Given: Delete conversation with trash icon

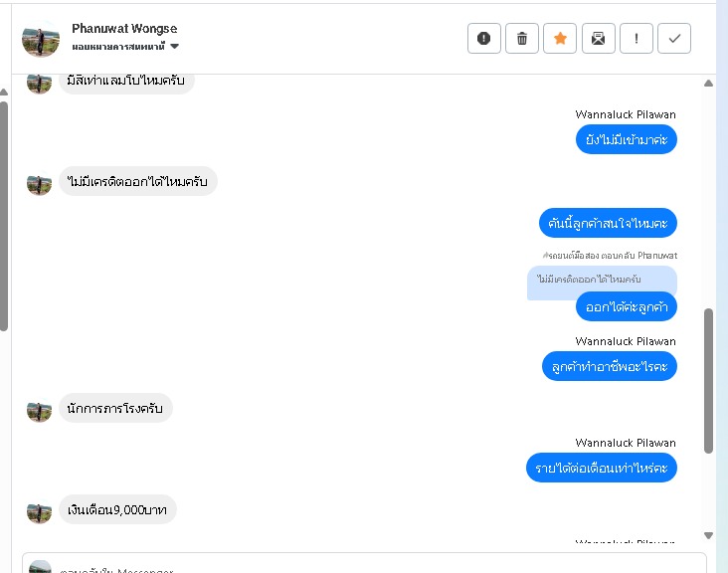Looking at the screenshot, I should coord(522,39).
